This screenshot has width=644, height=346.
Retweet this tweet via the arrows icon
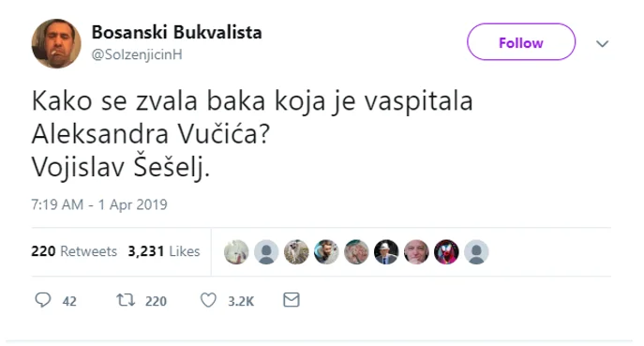[126, 300]
